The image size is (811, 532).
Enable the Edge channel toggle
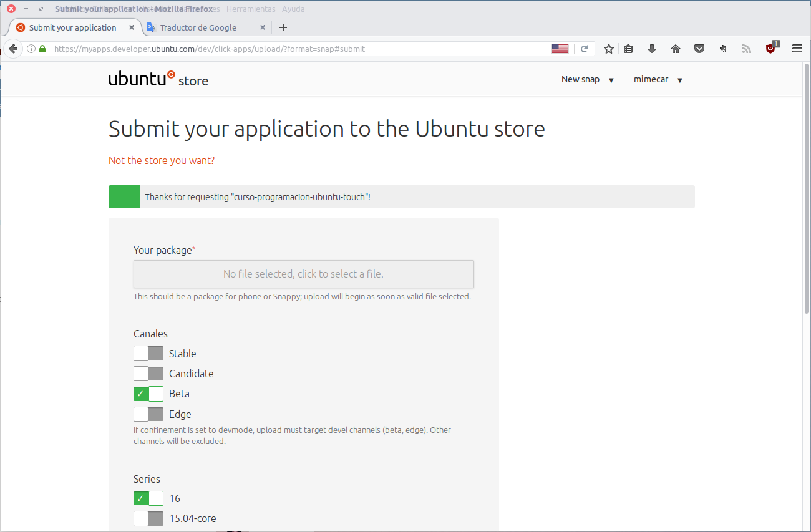coord(148,414)
